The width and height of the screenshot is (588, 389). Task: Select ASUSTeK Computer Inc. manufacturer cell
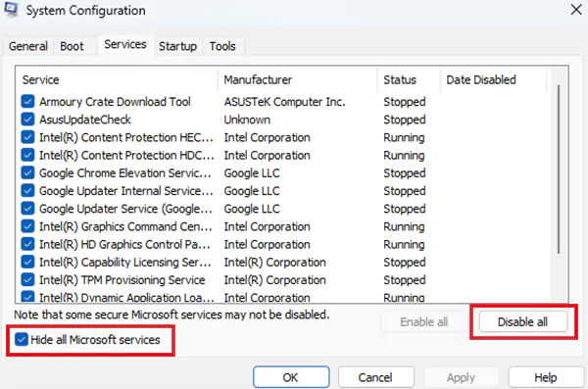tap(284, 102)
